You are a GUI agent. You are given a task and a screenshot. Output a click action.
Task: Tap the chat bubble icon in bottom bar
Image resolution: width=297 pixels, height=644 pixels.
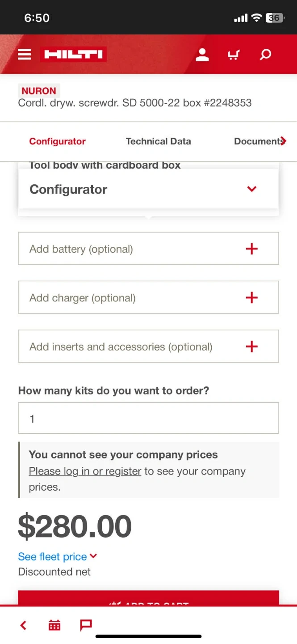tap(86, 625)
